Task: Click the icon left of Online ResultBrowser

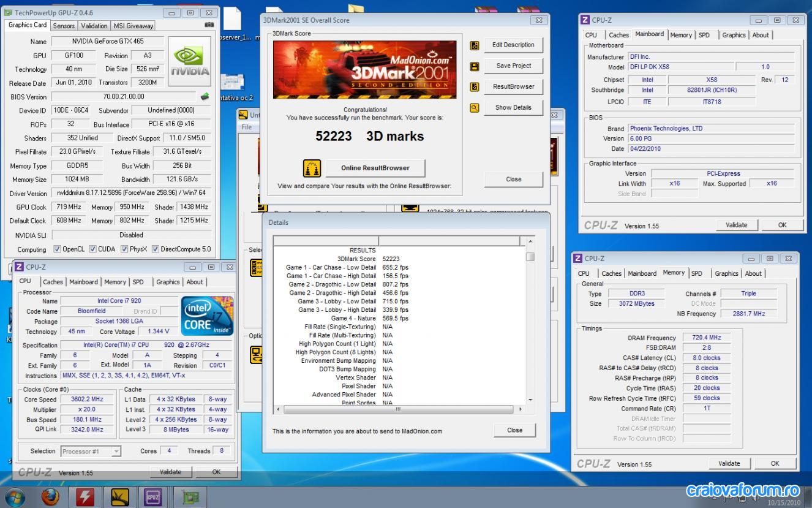Action: tap(312, 168)
